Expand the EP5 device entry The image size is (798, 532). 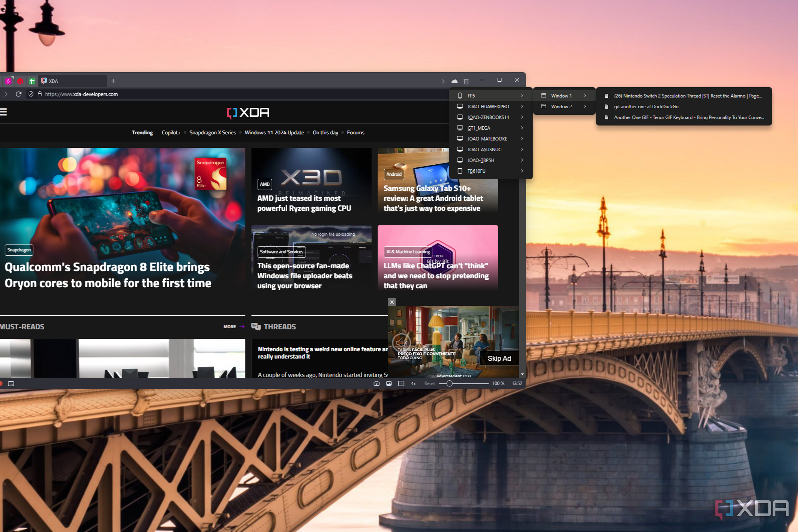pos(521,96)
